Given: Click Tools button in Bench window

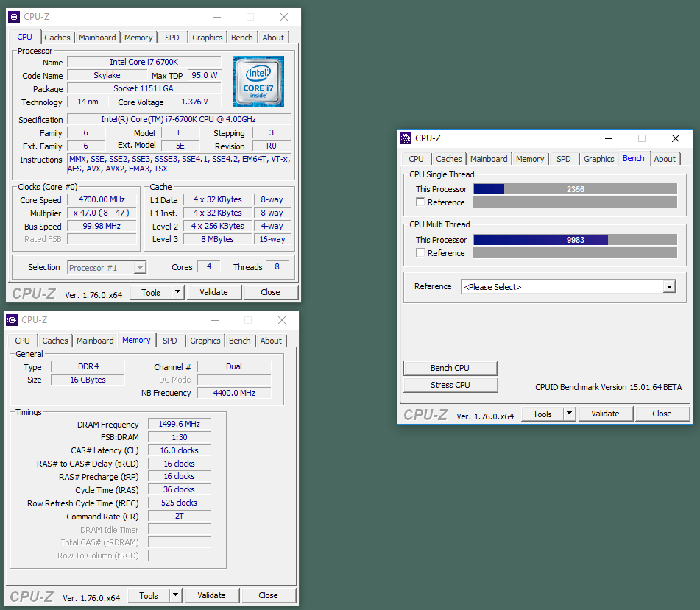Looking at the screenshot, I should (542, 414).
